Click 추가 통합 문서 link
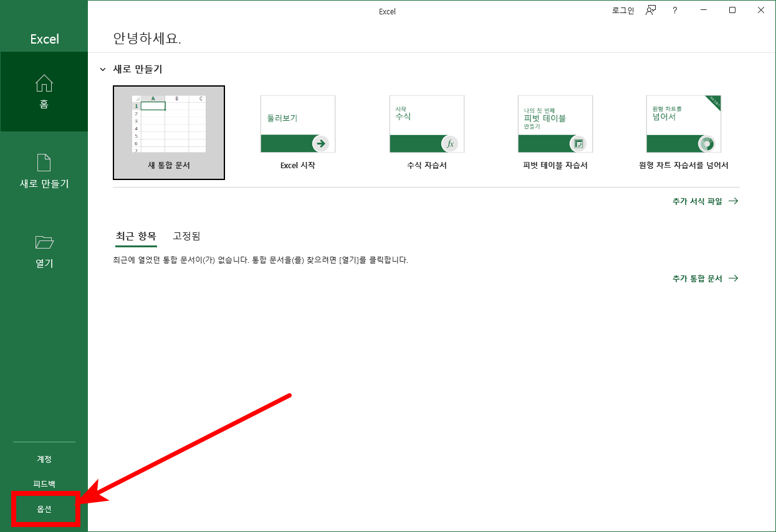 (x=705, y=278)
